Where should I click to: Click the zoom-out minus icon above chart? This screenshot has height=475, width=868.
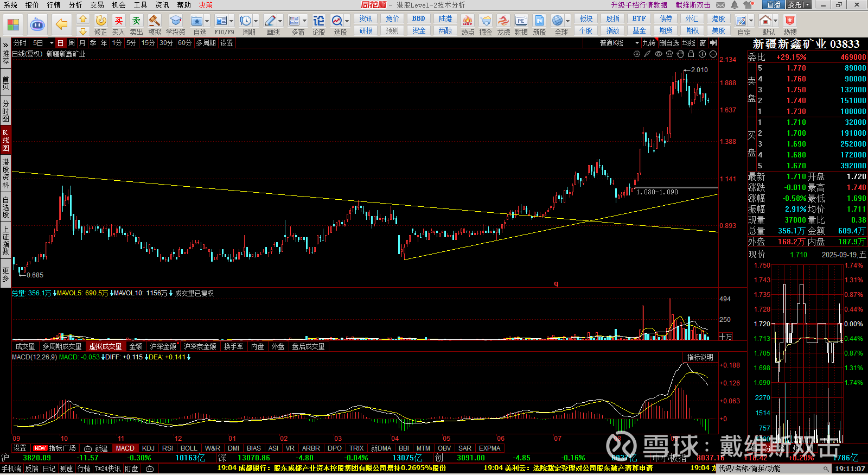pyautogui.click(x=713, y=54)
